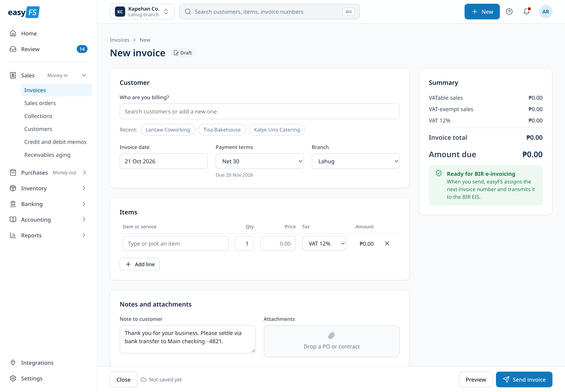This screenshot has width=565, height=392.
Task: Open Customers in the Sales menu
Action: tap(56, 129)
